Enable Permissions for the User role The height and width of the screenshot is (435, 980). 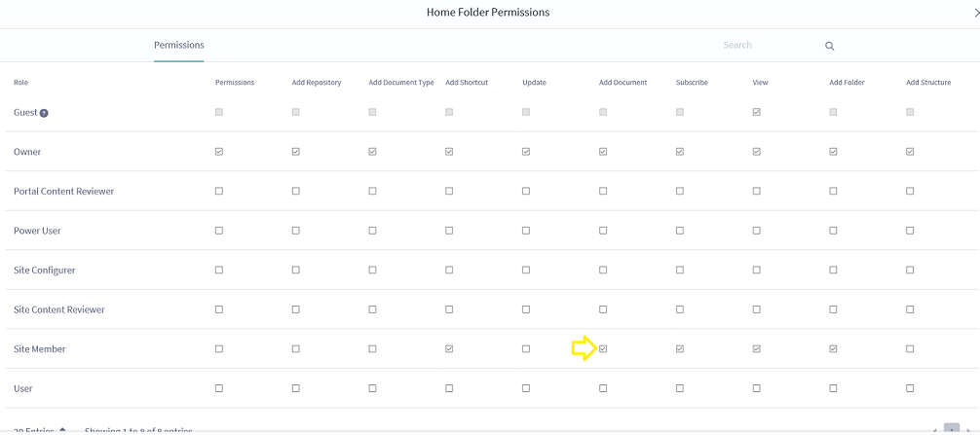pos(219,388)
